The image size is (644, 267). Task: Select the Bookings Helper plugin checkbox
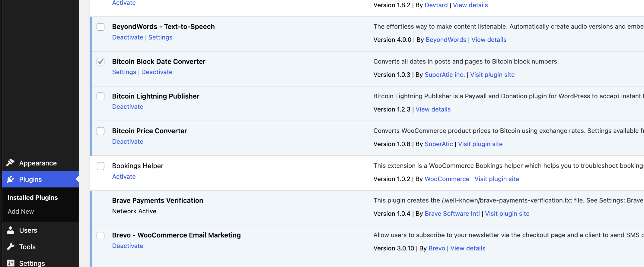click(100, 166)
